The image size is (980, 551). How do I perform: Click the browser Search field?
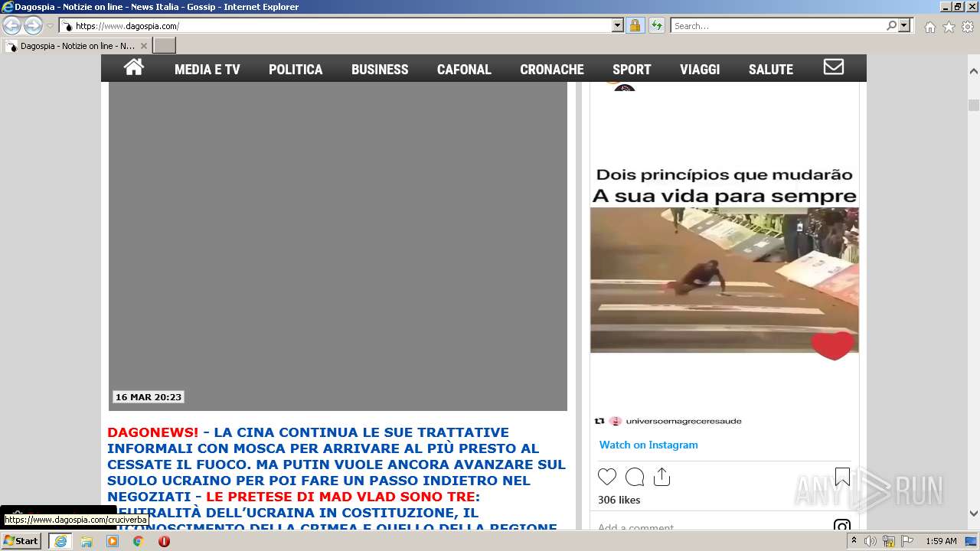click(x=778, y=26)
